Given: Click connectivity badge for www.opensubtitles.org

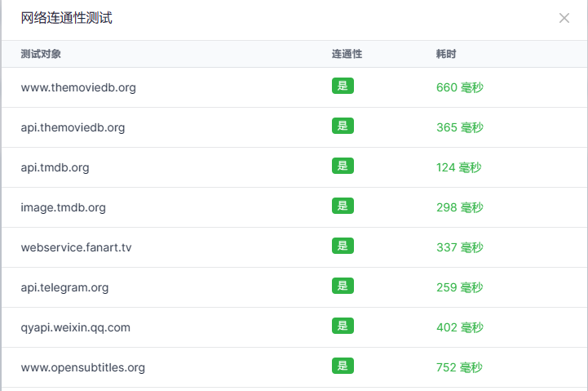Looking at the screenshot, I should point(343,367).
